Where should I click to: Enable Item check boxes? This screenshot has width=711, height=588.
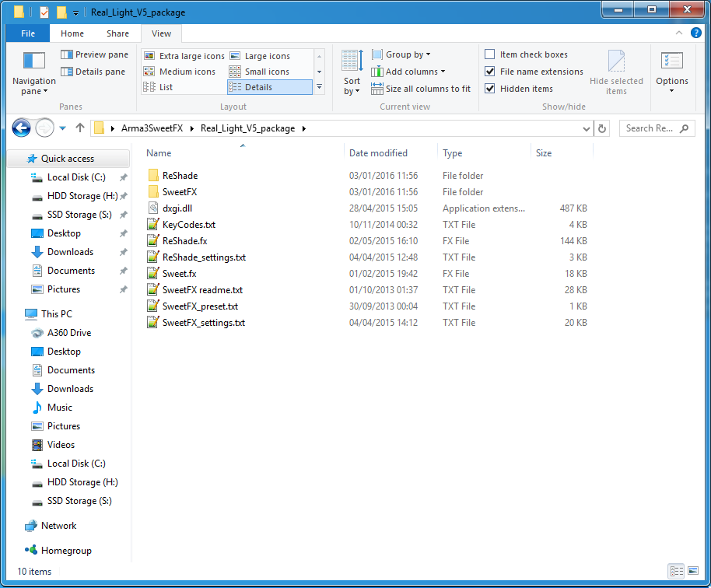(x=490, y=54)
